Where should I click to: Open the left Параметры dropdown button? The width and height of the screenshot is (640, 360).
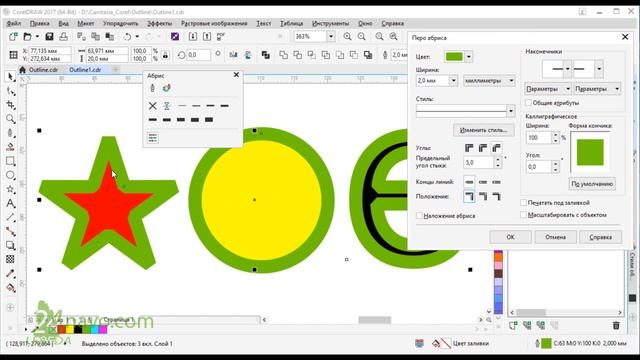coord(548,89)
